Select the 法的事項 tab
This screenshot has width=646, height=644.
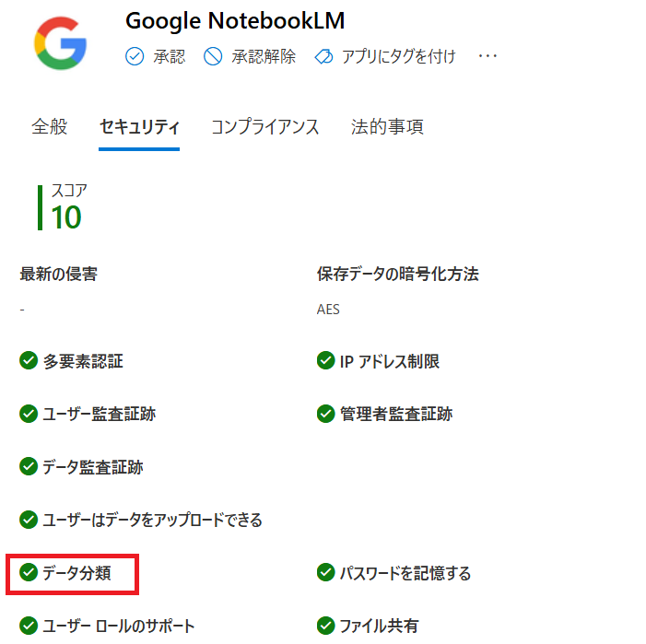(x=387, y=127)
